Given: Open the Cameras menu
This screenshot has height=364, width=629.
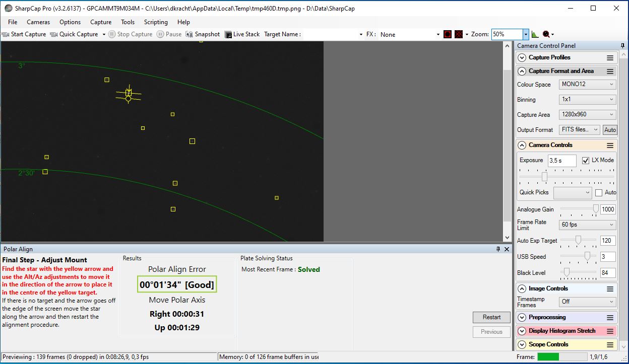Looking at the screenshot, I should coord(38,22).
